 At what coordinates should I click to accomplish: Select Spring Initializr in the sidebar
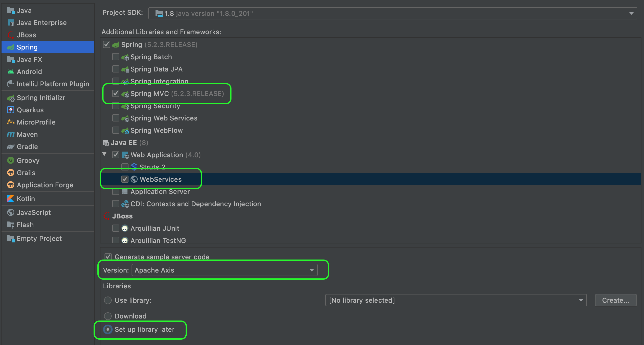pos(41,97)
